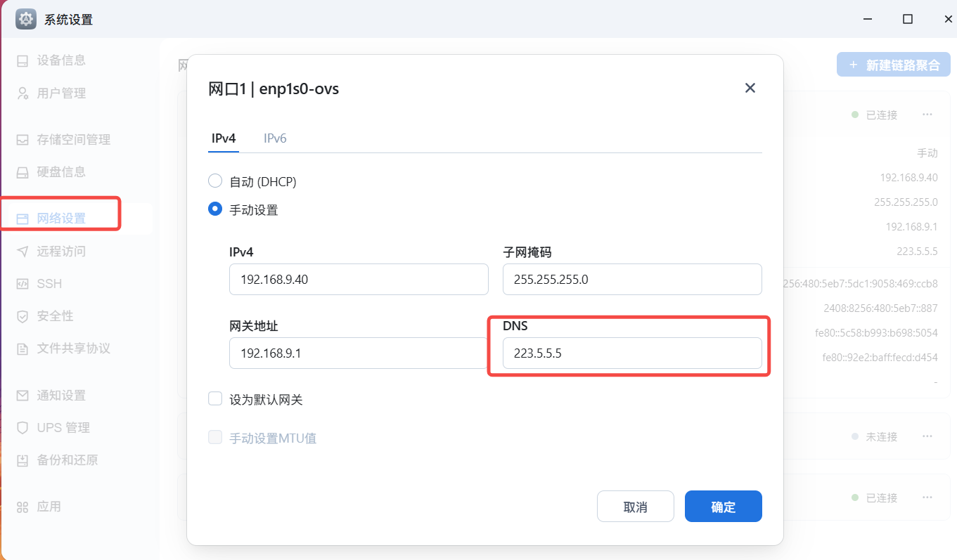Screen dimensions: 957x560
Task: Select 自动 (DHCP) radio button
Action: click(215, 181)
